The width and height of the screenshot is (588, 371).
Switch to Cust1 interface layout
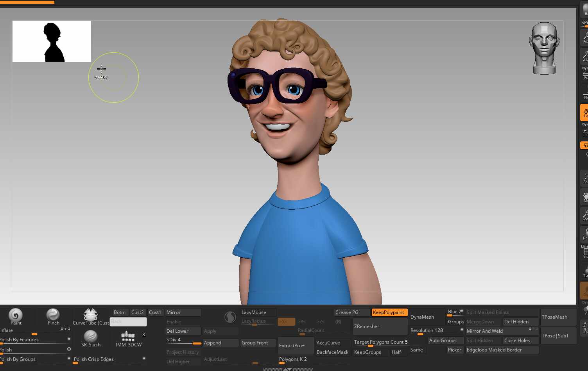click(155, 312)
